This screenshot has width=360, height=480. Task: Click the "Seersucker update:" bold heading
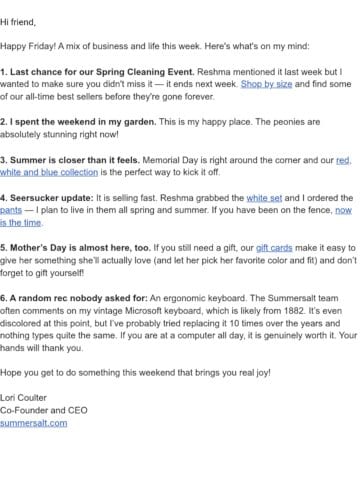click(52, 198)
